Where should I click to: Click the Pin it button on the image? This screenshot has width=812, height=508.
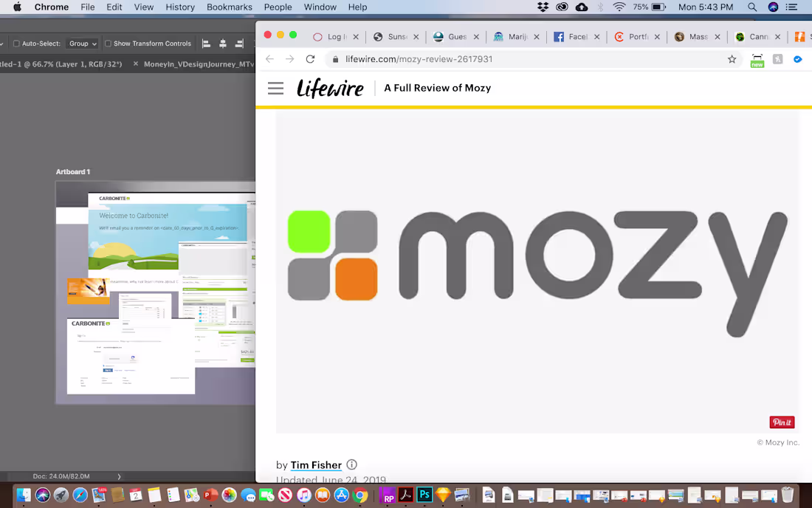[782, 422]
